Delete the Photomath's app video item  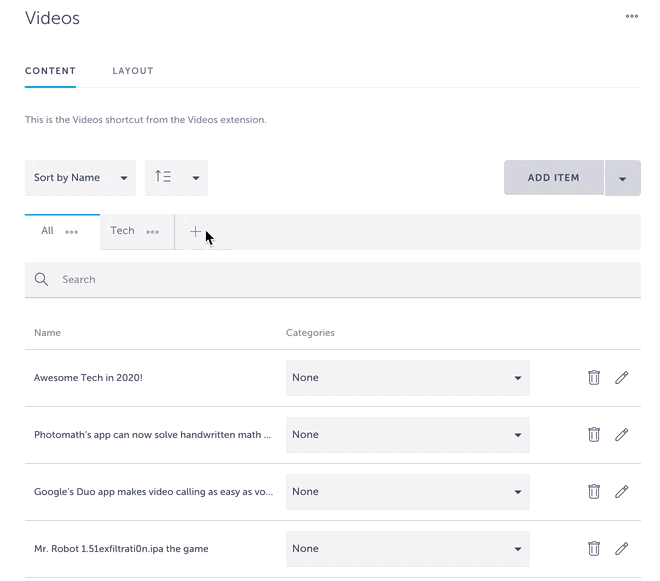593,434
